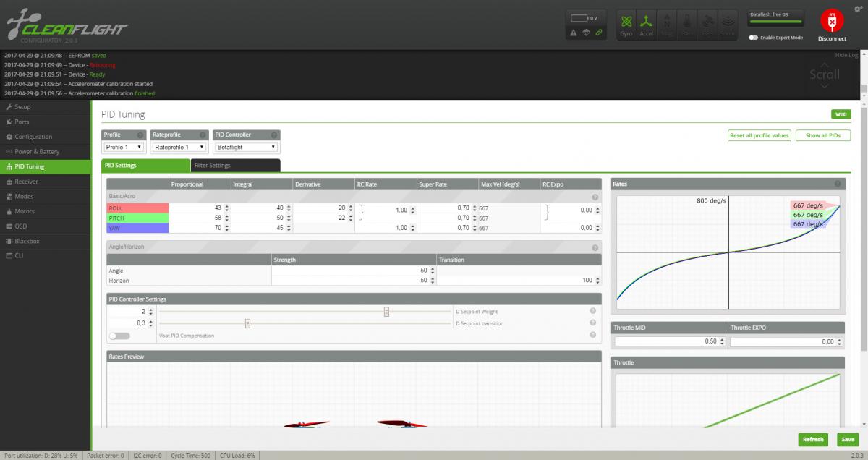
Task: Open the Rateprofile 1 dropdown
Action: point(179,148)
